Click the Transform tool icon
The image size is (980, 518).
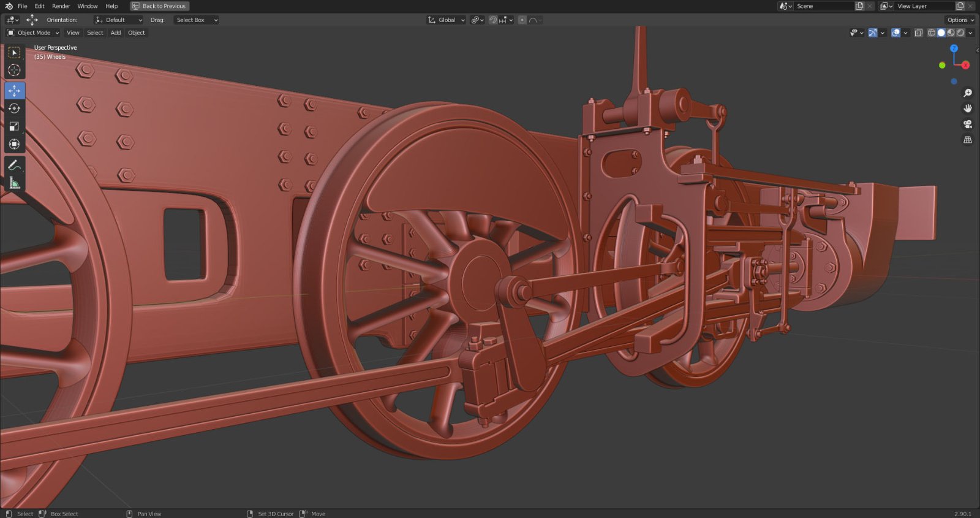tap(14, 145)
